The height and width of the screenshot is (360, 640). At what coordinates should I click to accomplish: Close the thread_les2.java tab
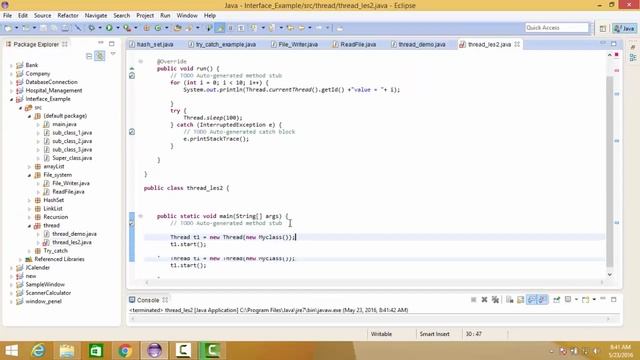point(517,44)
